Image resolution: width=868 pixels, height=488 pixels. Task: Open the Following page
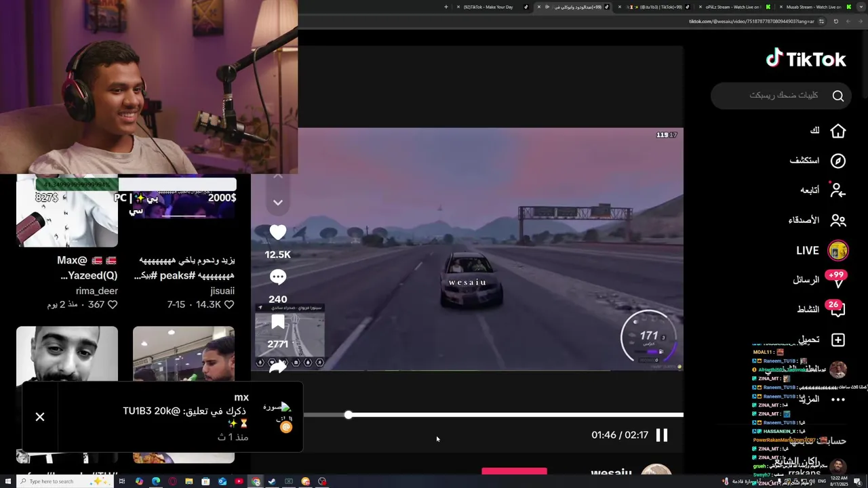822,190
